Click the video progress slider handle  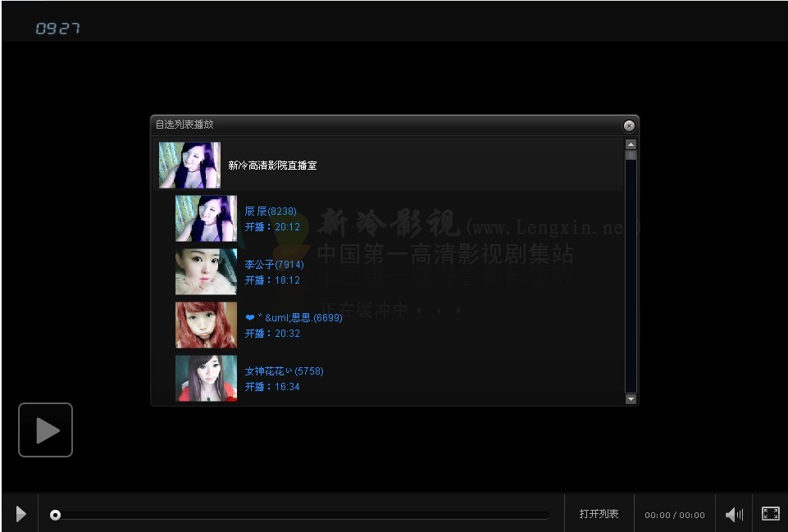tap(55, 514)
